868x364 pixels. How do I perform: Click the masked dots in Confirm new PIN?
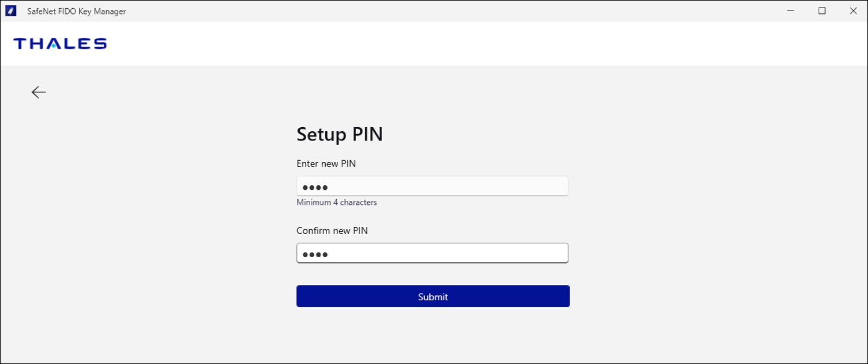pyautogui.click(x=315, y=254)
